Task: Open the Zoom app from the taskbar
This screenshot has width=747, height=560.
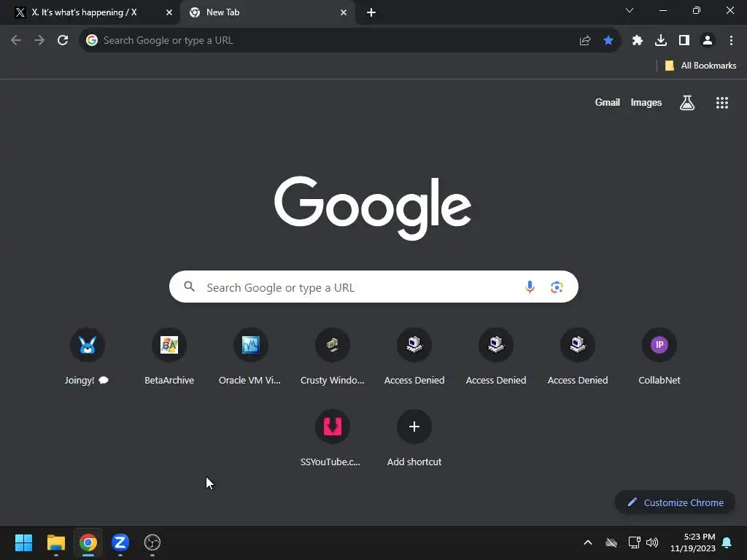Action: tap(120, 542)
